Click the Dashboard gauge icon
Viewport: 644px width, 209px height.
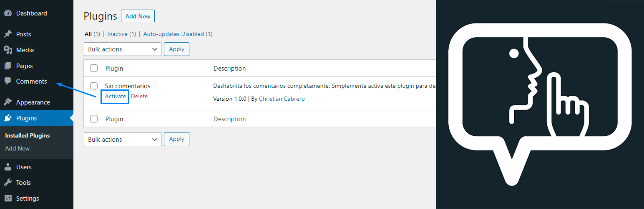pos(8,13)
